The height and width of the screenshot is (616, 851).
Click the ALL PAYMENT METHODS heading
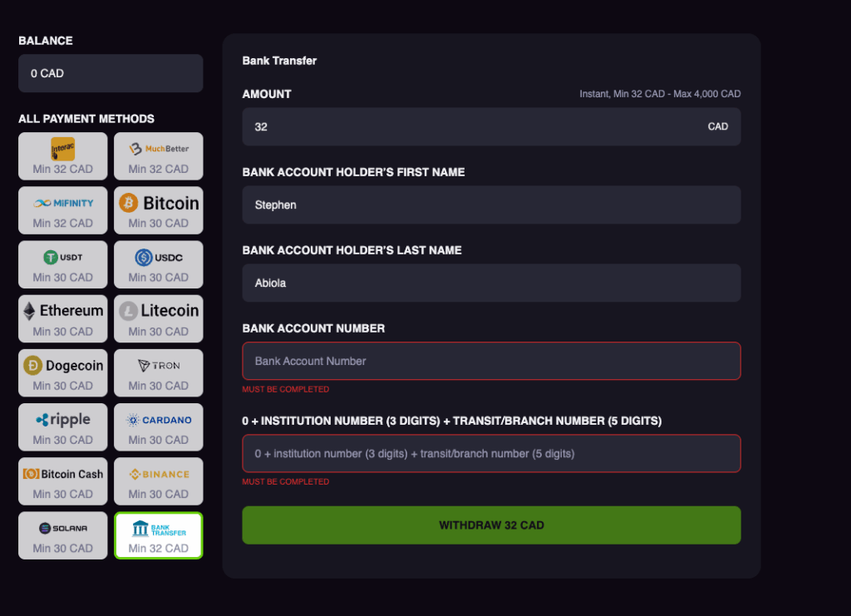click(x=86, y=119)
